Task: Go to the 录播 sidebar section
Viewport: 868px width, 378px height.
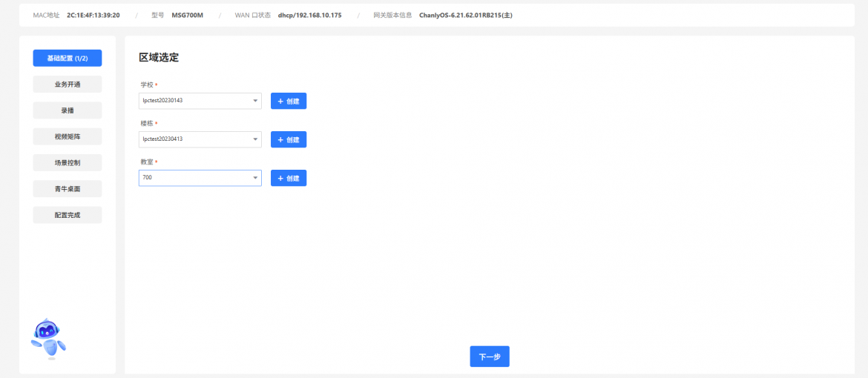Action: pyautogui.click(x=68, y=110)
